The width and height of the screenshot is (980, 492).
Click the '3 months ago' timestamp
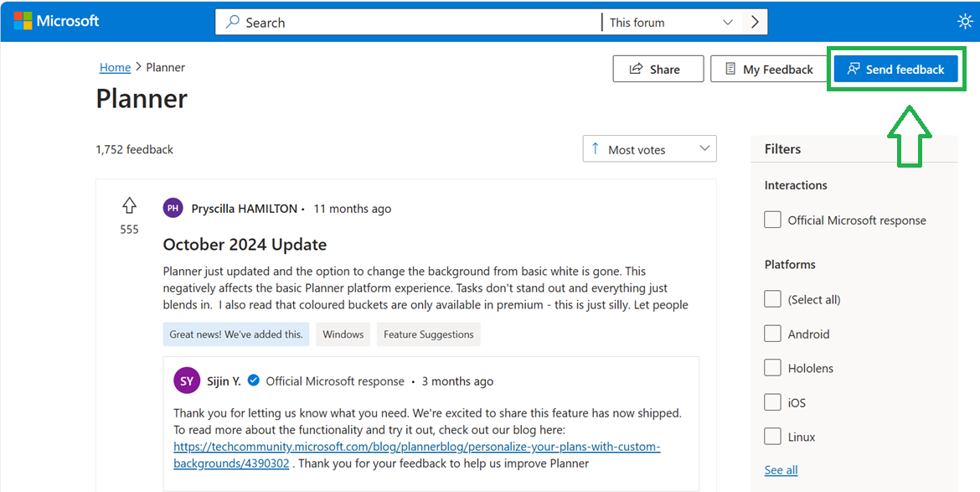[x=457, y=381]
